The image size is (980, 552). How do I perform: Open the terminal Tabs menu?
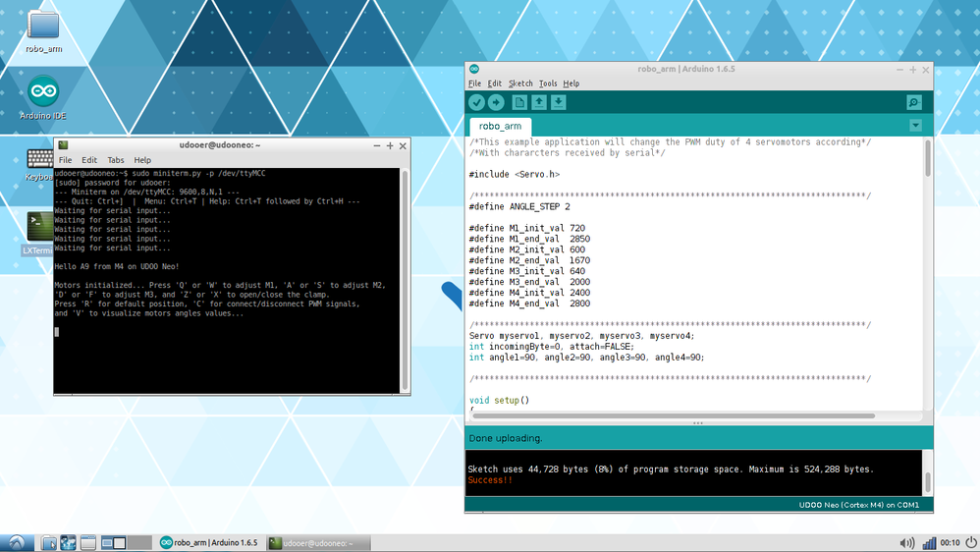tap(116, 160)
